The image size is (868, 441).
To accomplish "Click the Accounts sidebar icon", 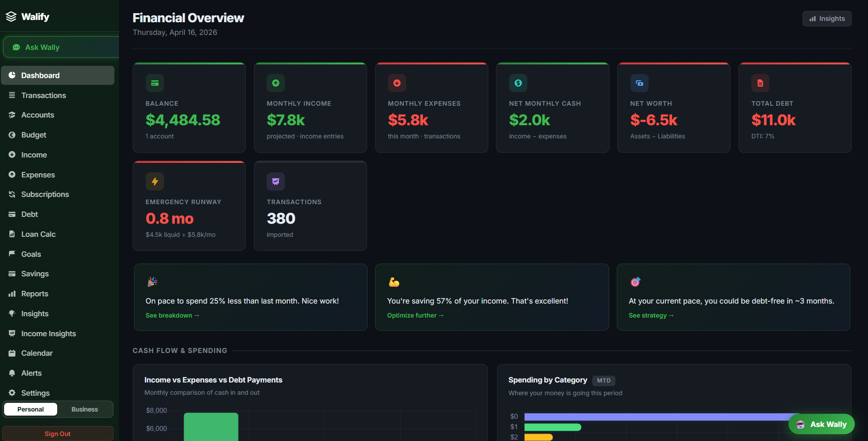I will click(12, 115).
